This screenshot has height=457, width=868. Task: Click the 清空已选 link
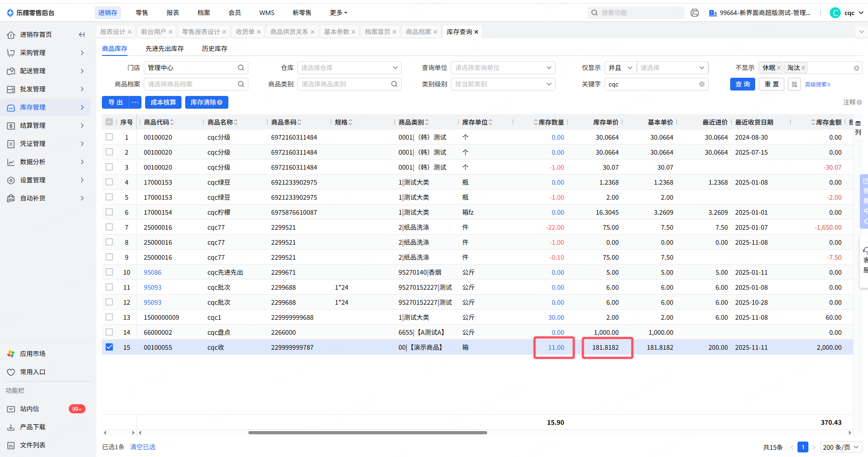[x=143, y=447]
